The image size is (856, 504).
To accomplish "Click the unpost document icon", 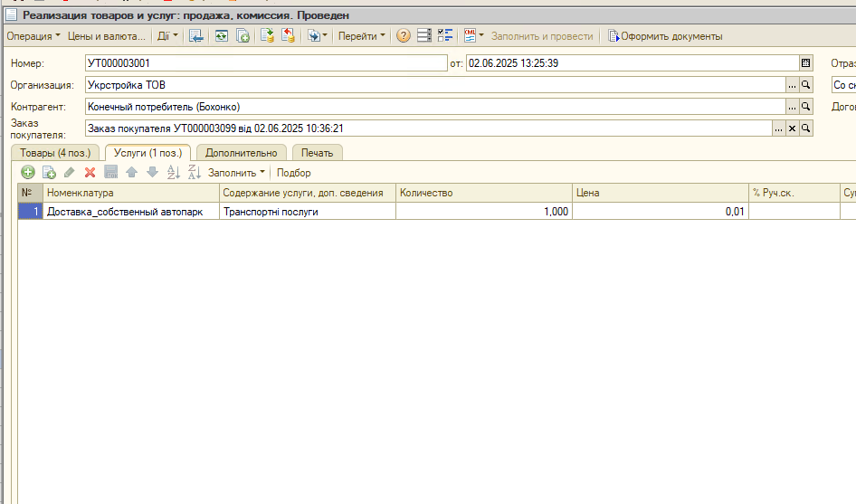I will [288, 36].
